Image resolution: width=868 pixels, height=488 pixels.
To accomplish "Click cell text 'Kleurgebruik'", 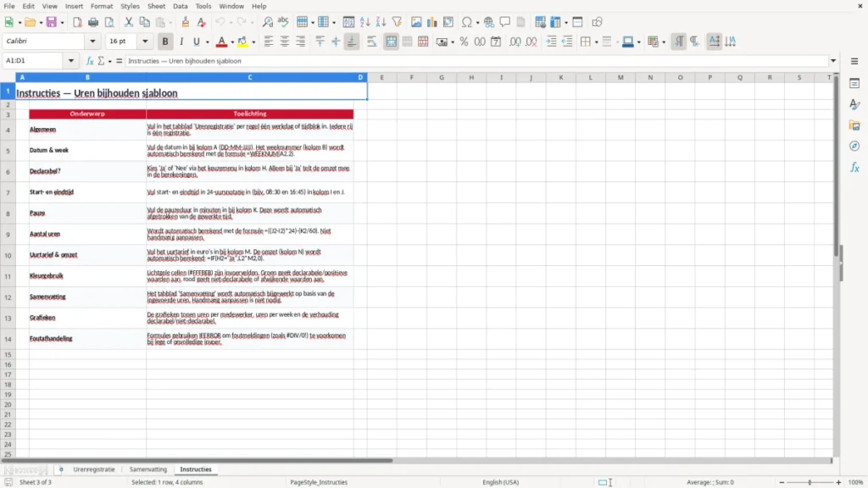I will click(47, 275).
